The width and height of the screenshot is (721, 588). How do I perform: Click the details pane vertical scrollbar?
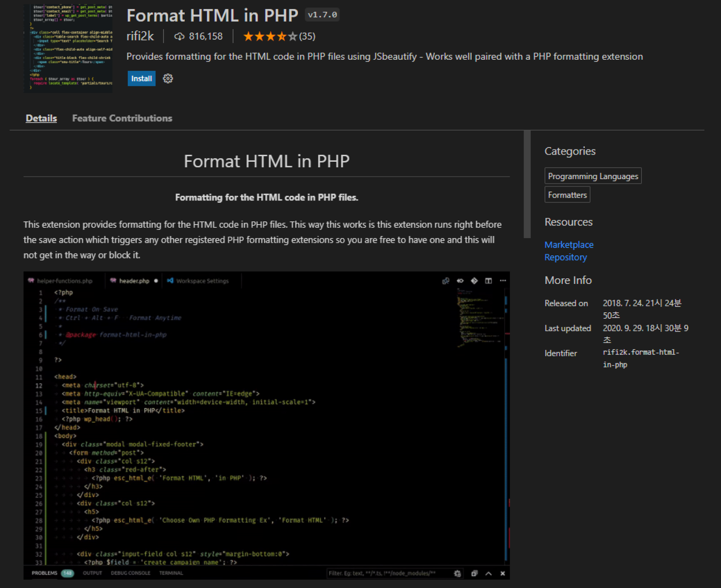[527, 184]
